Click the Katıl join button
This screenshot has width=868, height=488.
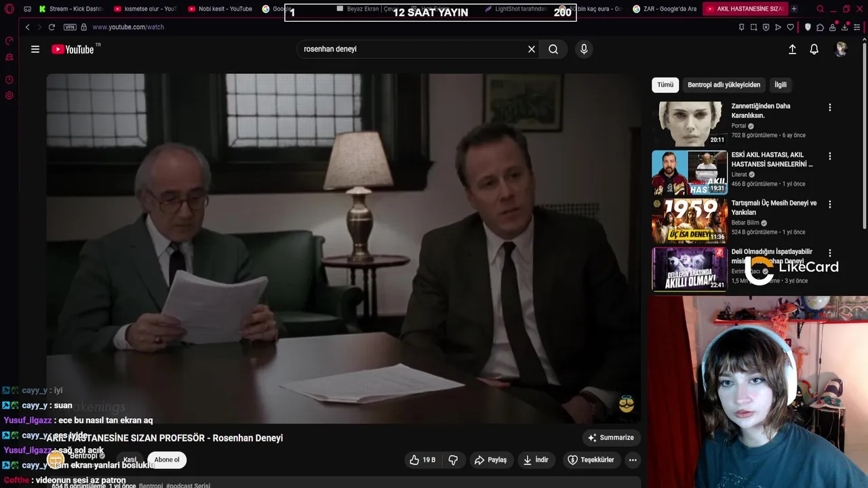click(130, 460)
